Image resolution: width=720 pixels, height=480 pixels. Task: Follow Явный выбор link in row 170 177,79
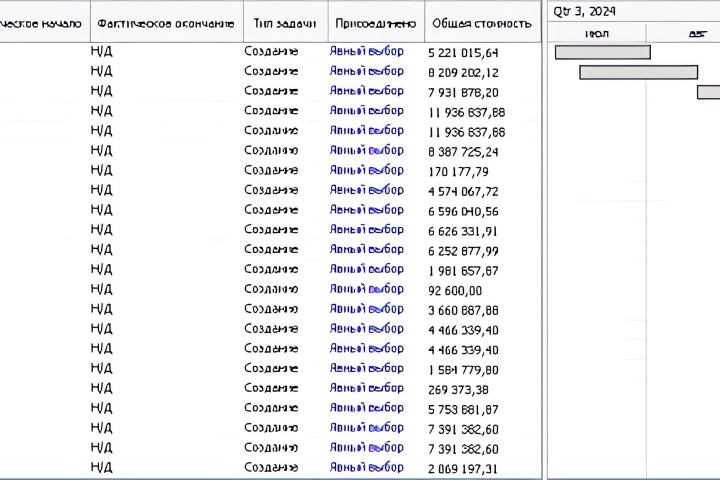click(366, 170)
